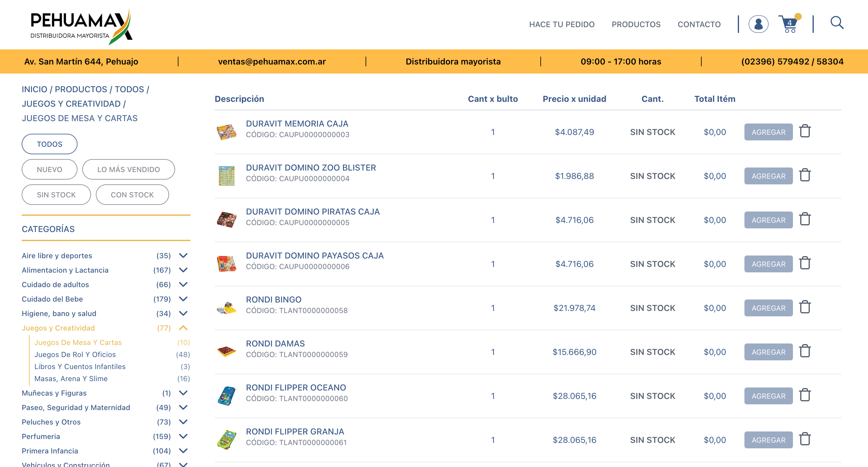Click the search magnifier icon
Screen dimensions: 868x467
836,23
